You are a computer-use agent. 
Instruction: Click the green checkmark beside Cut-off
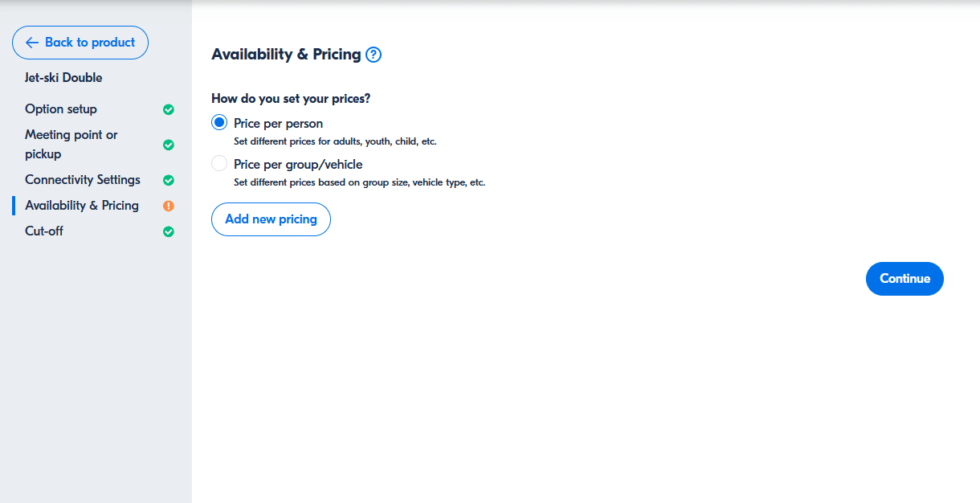(x=169, y=231)
